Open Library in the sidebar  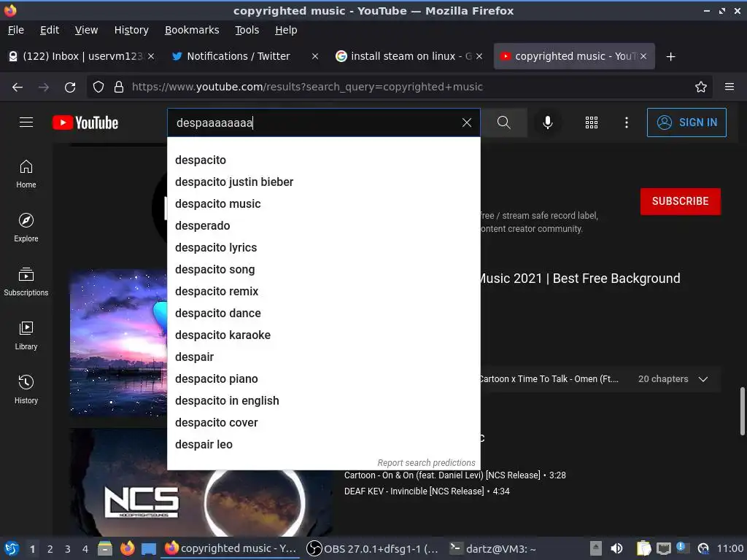[x=26, y=336]
